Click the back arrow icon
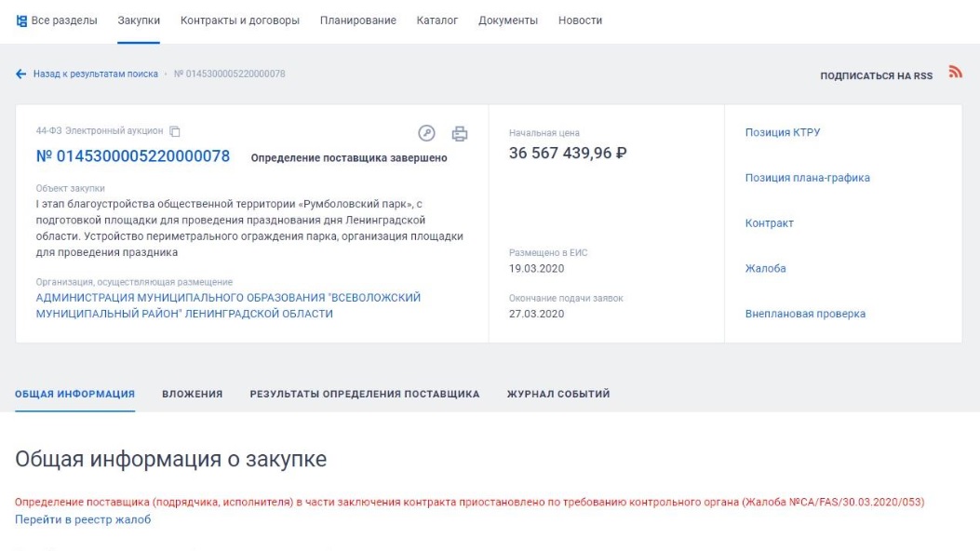980x551 pixels. pyautogui.click(x=20, y=74)
